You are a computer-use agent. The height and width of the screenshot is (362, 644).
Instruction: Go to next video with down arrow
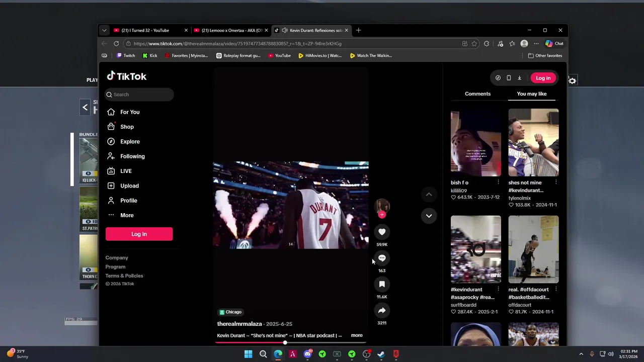pos(429,216)
